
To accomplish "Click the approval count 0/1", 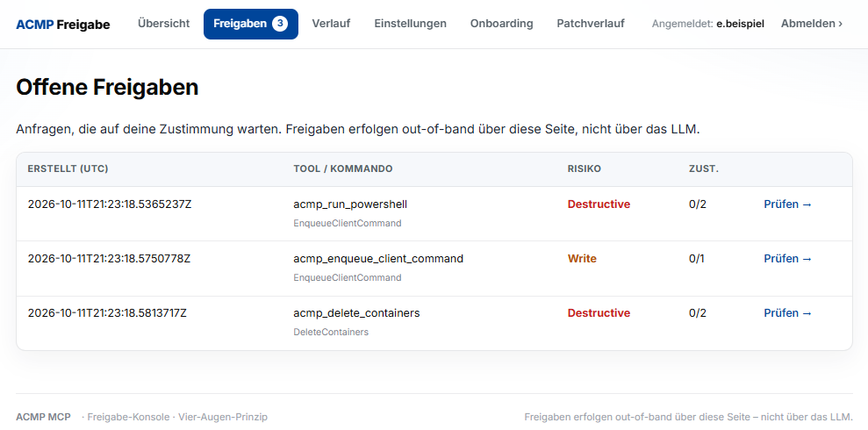I will coord(697,259).
